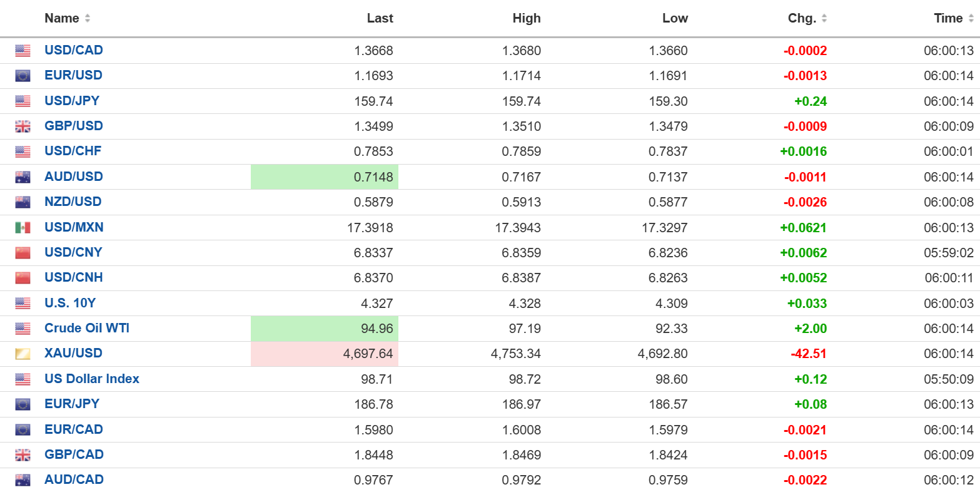Open the EUR/USD pair link
The height and width of the screenshot is (492, 980).
(x=73, y=75)
